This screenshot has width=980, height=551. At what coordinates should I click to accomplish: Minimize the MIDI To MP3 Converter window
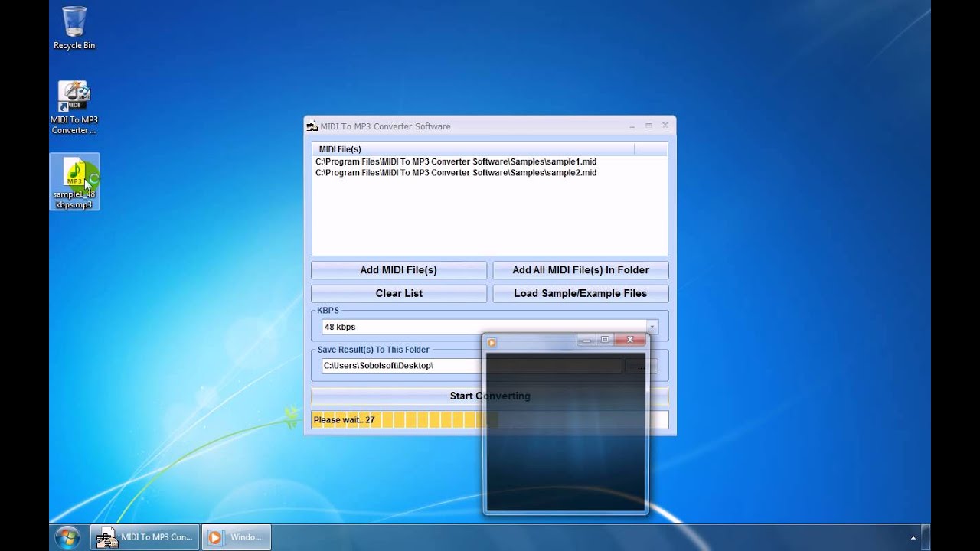632,125
